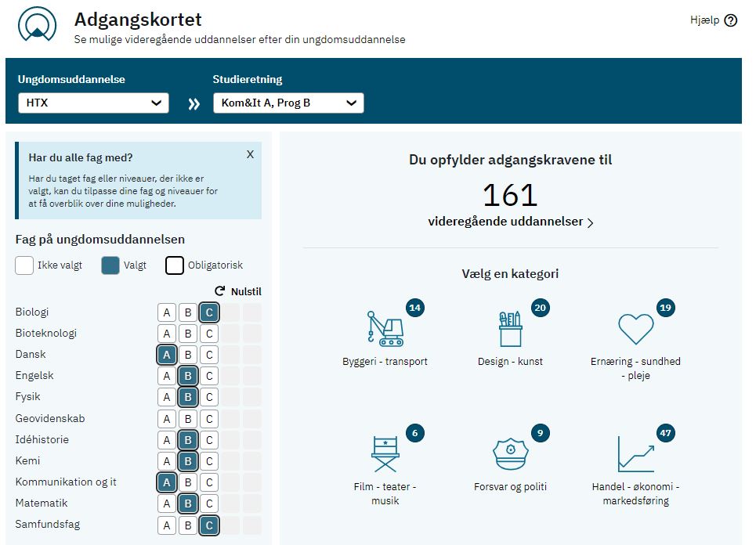The width and height of the screenshot is (756, 545).
Task: Open the Hjælp question mark icon
Action: click(x=731, y=20)
